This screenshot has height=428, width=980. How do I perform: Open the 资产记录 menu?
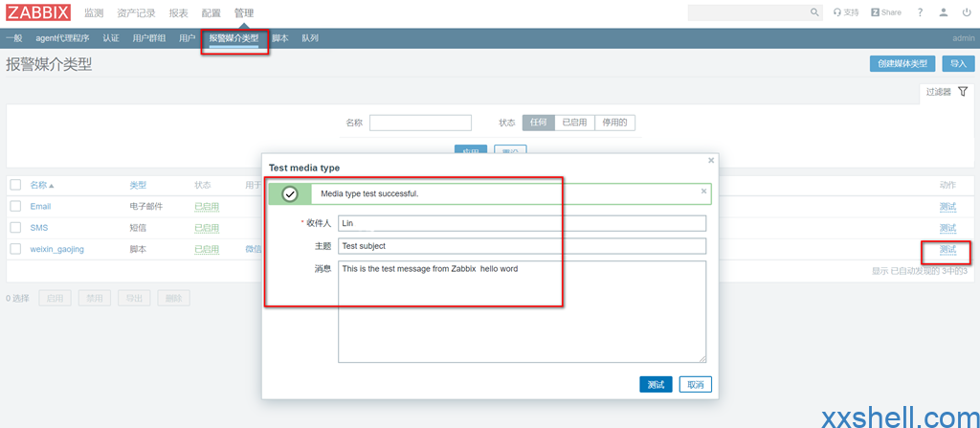pos(136,12)
